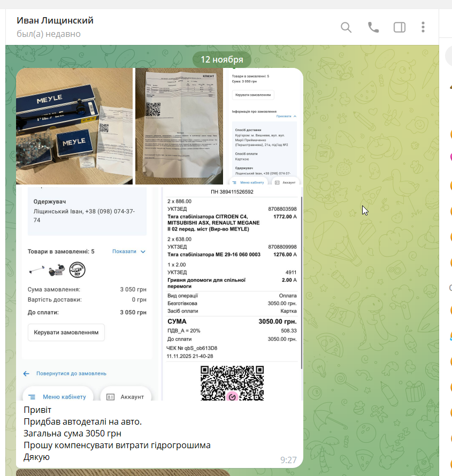Image resolution: width=452 pixels, height=476 pixels.
Task: Open the receipt screenshot with ПН 389411526592
Action: click(233, 294)
